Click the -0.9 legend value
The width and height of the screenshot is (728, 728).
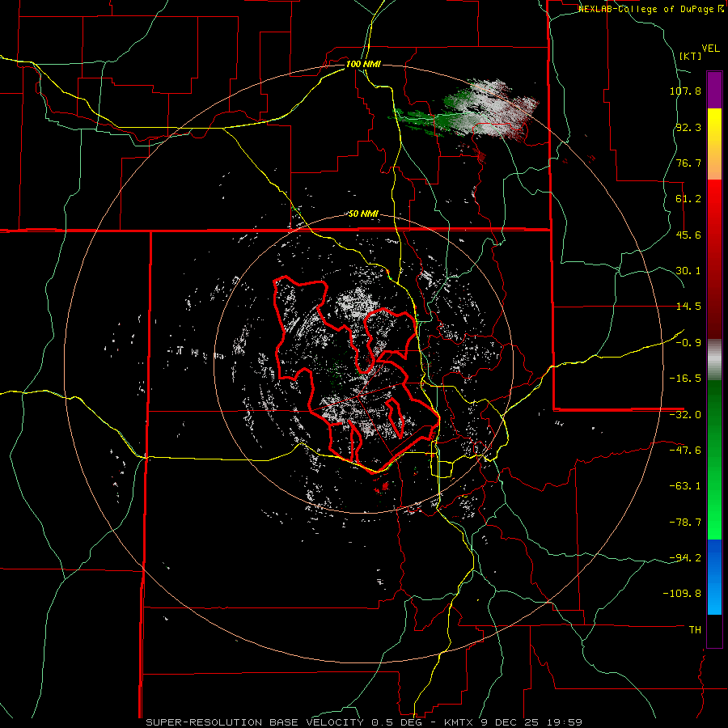[x=688, y=343]
